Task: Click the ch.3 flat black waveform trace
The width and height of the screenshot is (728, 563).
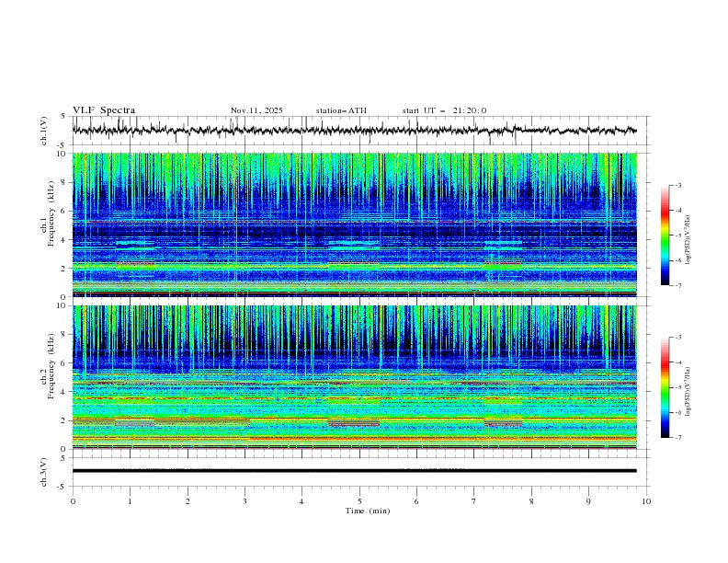Action: (355, 471)
